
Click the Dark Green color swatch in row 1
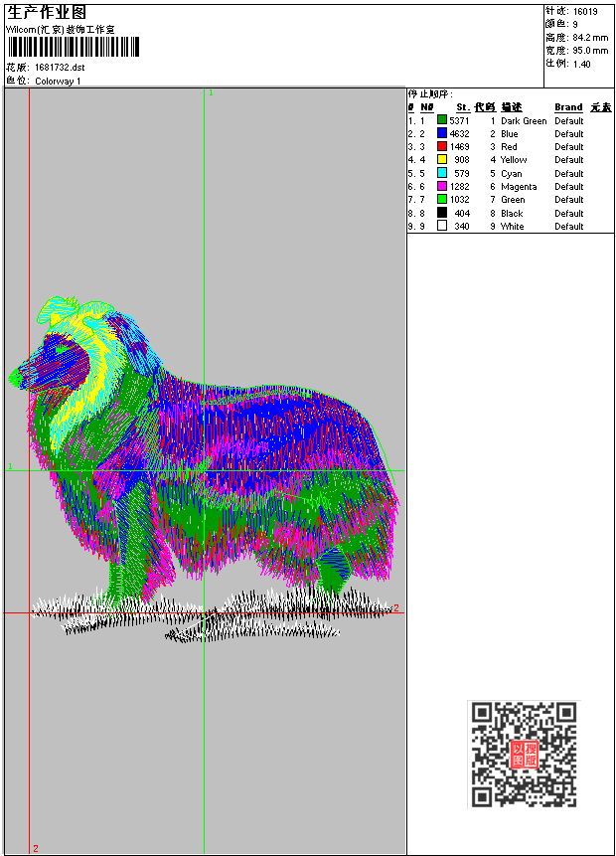(442, 120)
